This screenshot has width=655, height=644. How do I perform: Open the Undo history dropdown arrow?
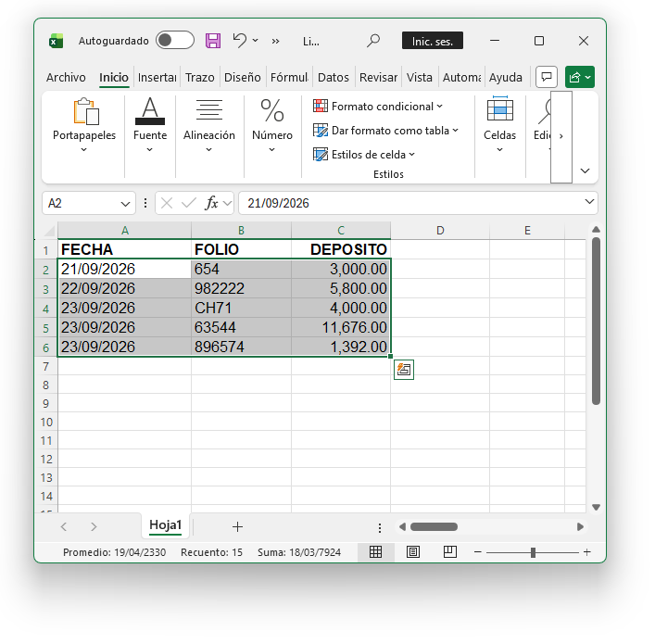click(255, 41)
